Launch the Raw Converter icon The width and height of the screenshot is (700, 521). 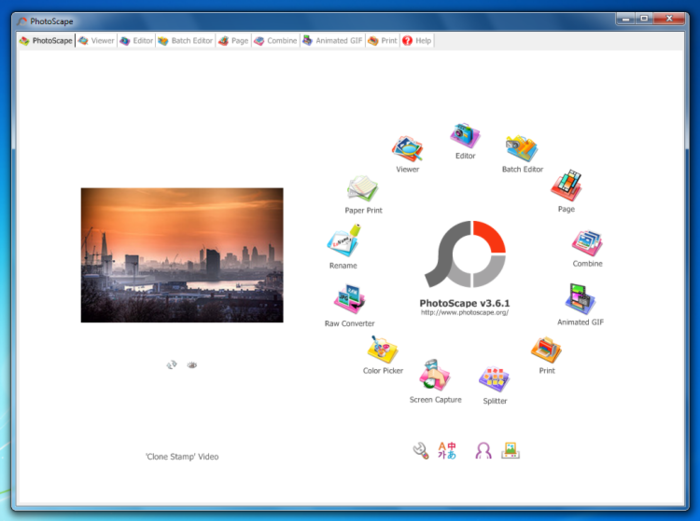pos(350,299)
